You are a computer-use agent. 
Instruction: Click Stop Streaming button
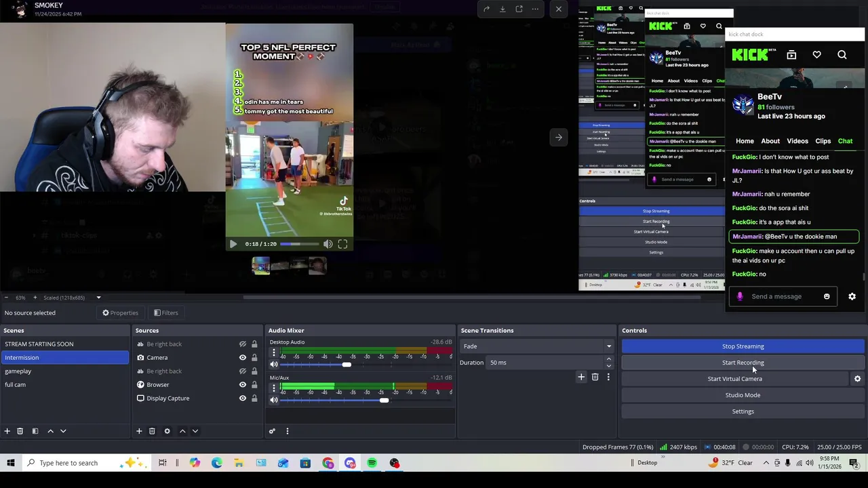click(x=743, y=346)
